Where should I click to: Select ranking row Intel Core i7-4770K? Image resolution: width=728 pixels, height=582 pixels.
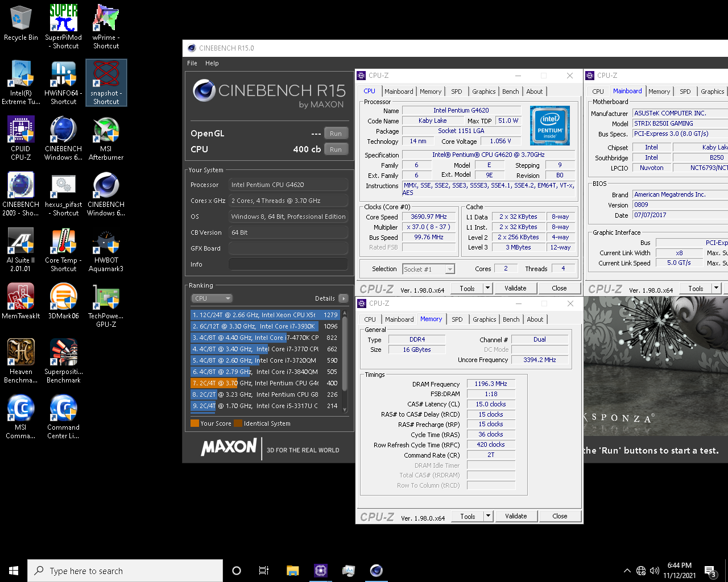[265, 338]
